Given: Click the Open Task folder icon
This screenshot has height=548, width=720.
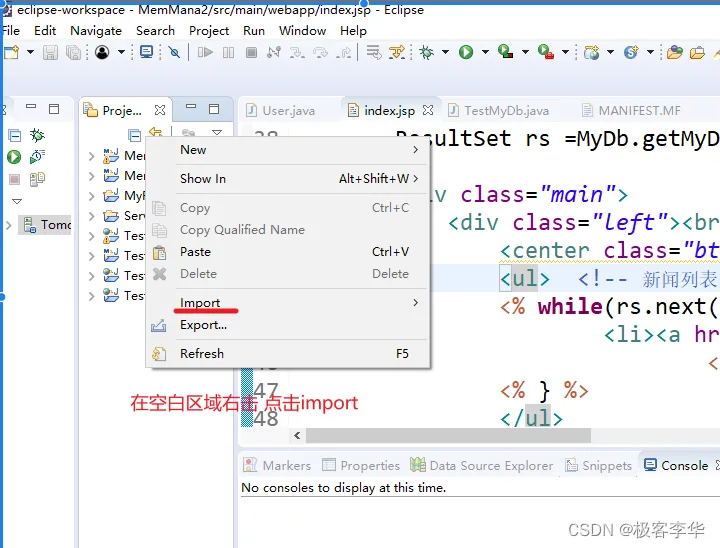Looking at the screenshot, I should click(697, 53).
